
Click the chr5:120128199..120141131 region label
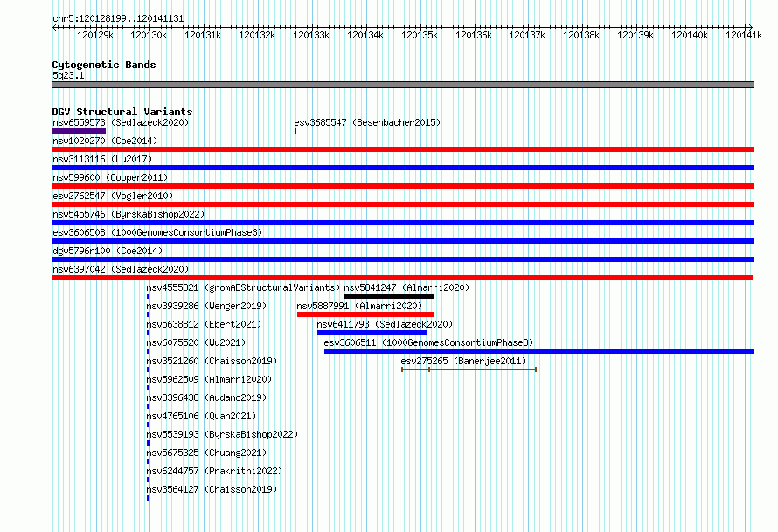coord(118,19)
